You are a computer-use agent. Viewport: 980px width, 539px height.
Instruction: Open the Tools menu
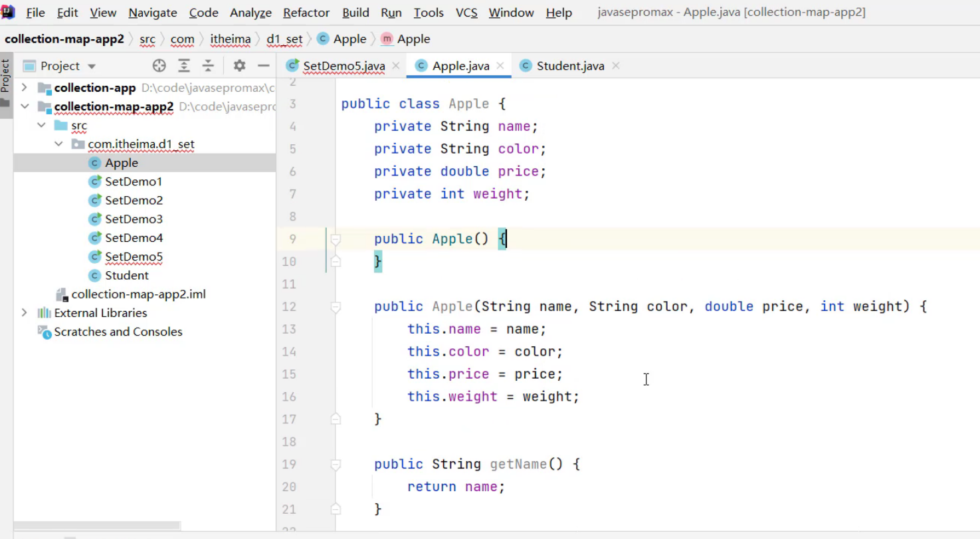tap(429, 13)
